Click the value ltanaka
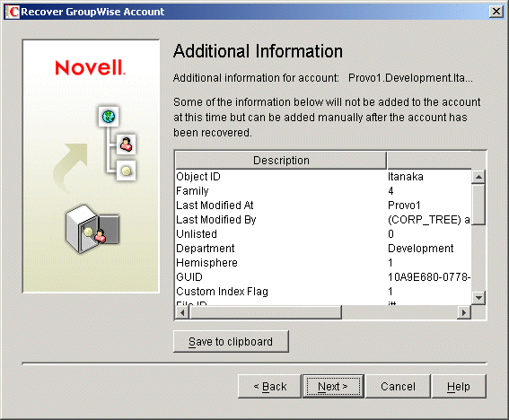This screenshot has height=420, width=509. pyautogui.click(x=406, y=177)
